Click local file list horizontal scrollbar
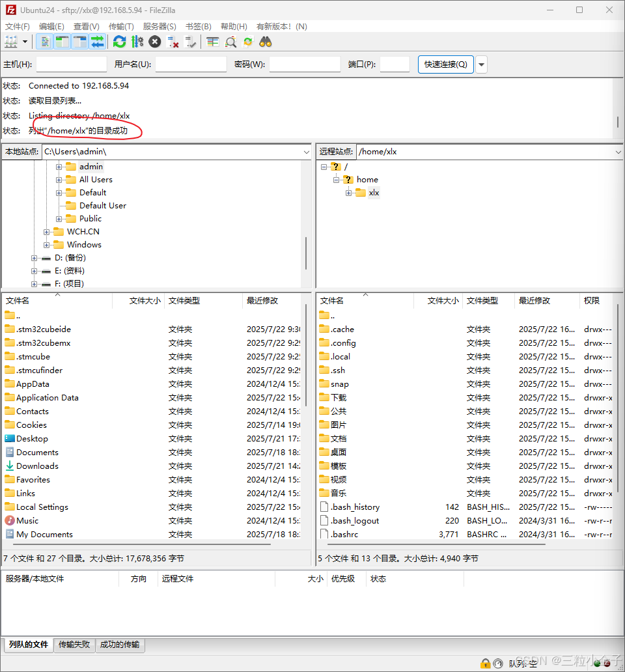Viewport: 625px width, 672px height. (x=141, y=545)
